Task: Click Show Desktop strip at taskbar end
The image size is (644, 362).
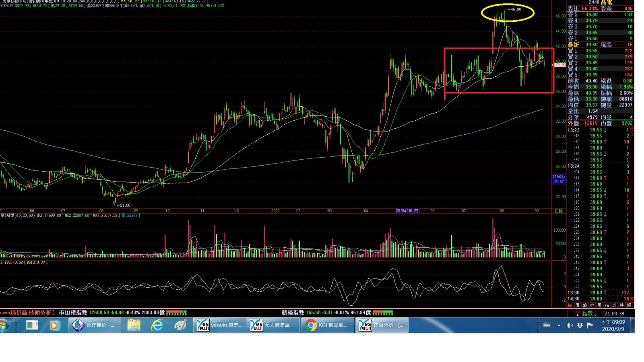Action: point(632,325)
